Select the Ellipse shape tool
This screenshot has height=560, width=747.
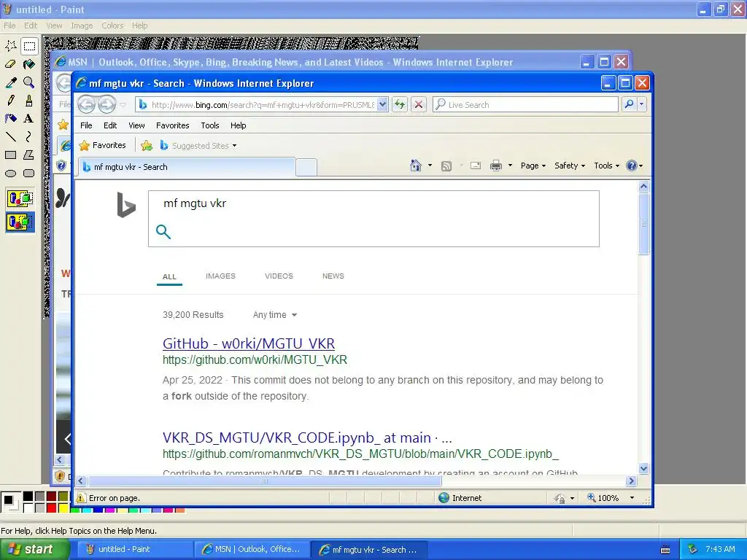click(x=10, y=174)
